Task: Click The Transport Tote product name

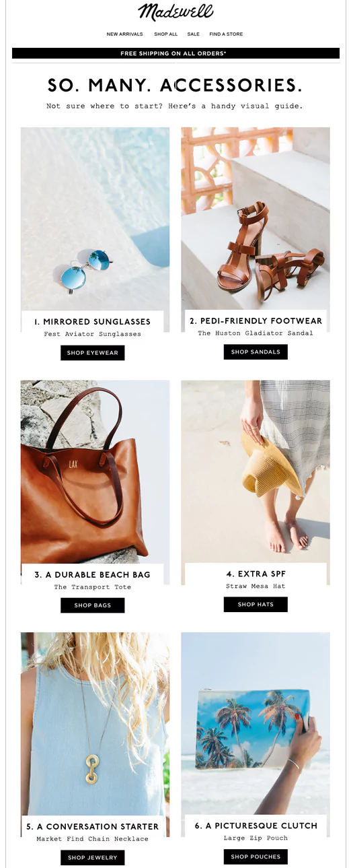Action: point(93,587)
